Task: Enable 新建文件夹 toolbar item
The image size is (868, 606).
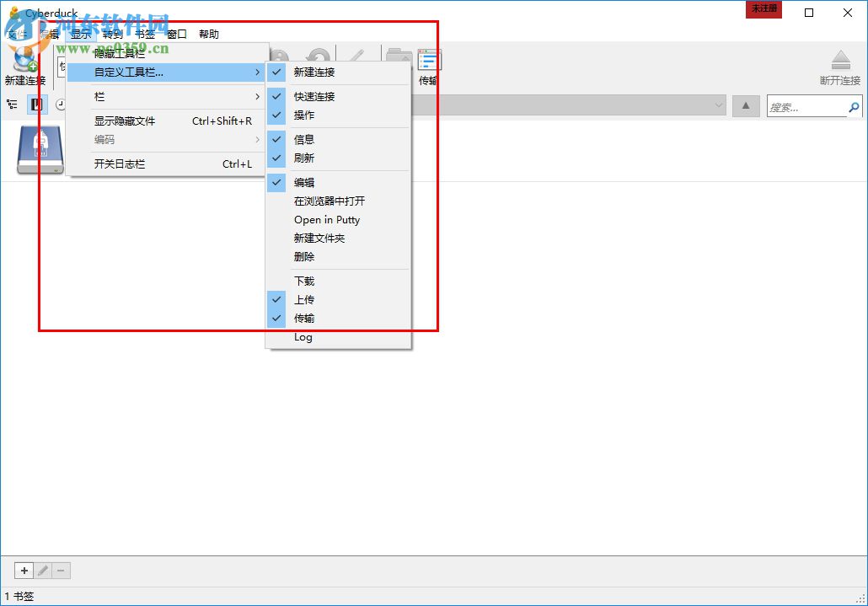Action: coord(338,238)
